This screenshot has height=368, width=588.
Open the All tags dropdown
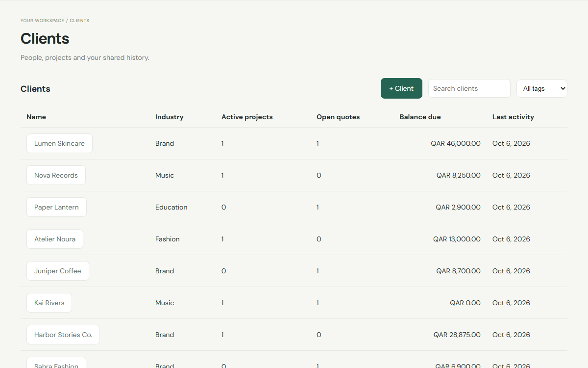click(x=542, y=88)
